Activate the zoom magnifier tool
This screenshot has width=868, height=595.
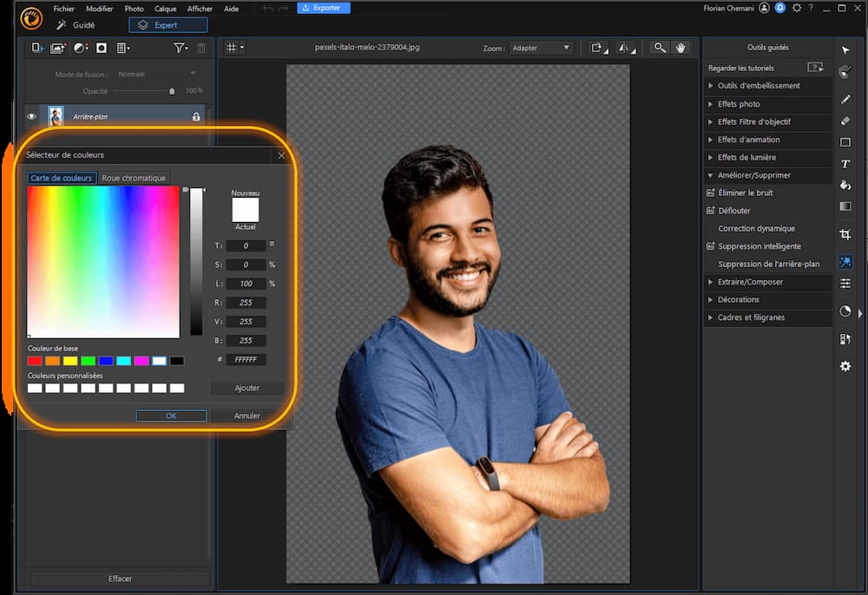[x=660, y=48]
